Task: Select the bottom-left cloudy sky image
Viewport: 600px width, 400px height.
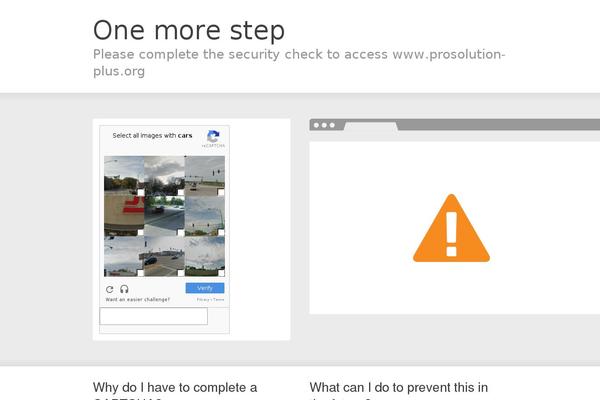Action: (x=124, y=256)
